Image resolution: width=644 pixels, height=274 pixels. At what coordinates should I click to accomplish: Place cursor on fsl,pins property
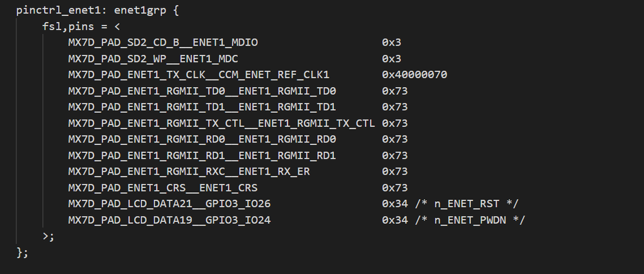[68, 26]
